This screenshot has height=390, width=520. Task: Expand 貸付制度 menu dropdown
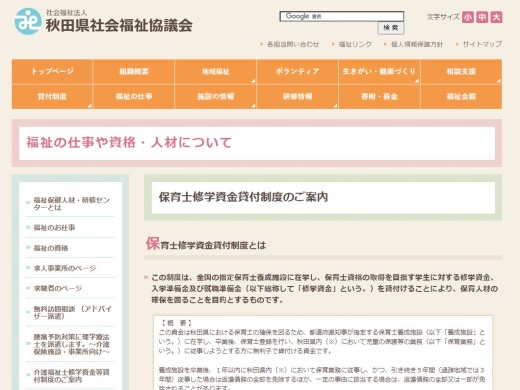52,97
